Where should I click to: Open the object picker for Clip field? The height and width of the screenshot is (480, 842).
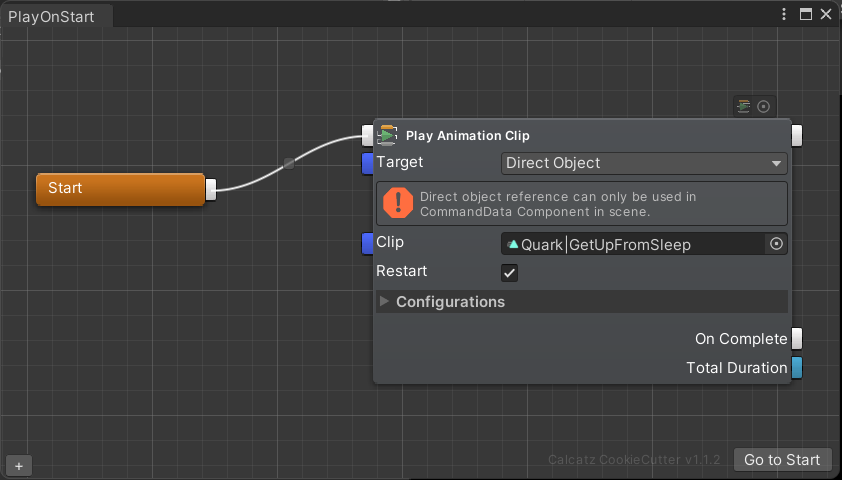pyautogui.click(x=776, y=244)
